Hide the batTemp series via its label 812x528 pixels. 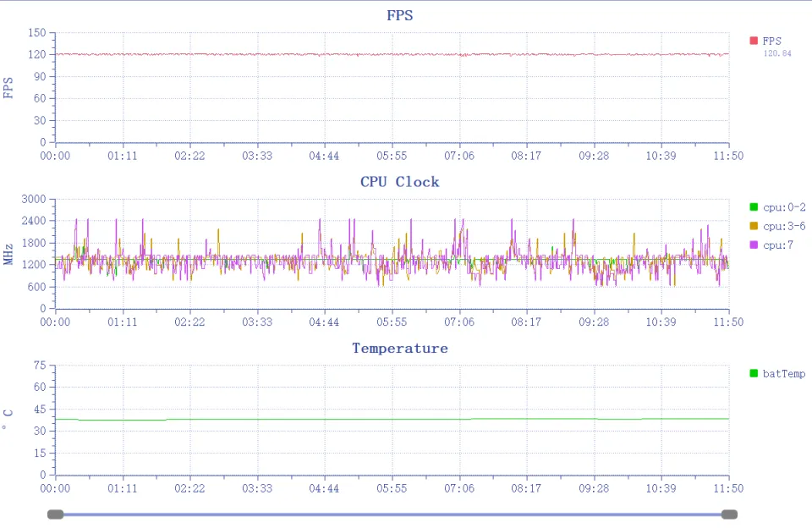pyautogui.click(x=784, y=373)
